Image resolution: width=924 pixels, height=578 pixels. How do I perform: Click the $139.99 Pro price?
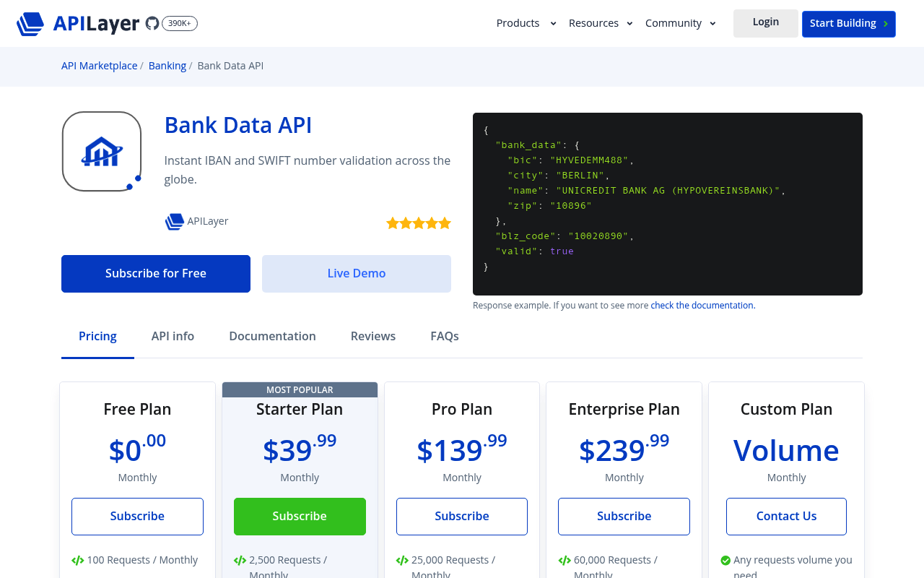tap(462, 449)
